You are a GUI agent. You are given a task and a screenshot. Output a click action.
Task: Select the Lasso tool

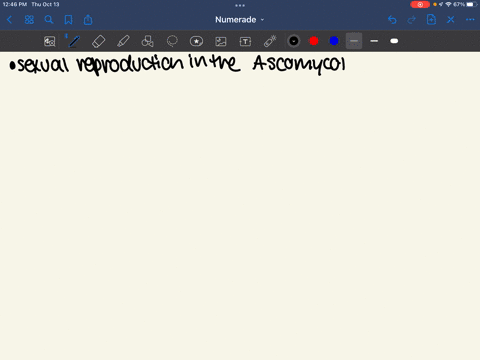pos(172,41)
